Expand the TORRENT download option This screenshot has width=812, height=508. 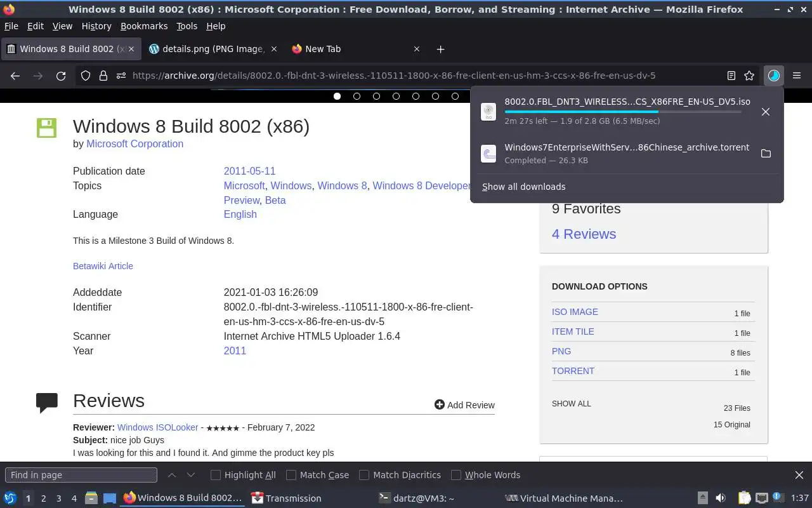[573, 371]
